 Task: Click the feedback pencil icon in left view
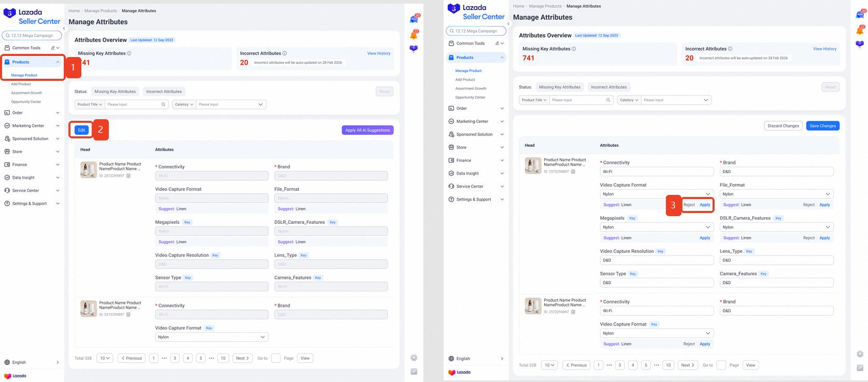(414, 371)
